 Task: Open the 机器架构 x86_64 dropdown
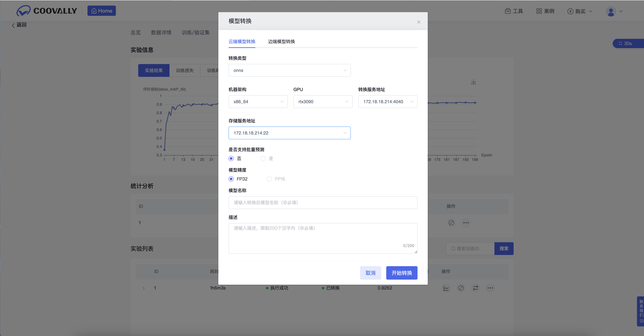coord(258,102)
